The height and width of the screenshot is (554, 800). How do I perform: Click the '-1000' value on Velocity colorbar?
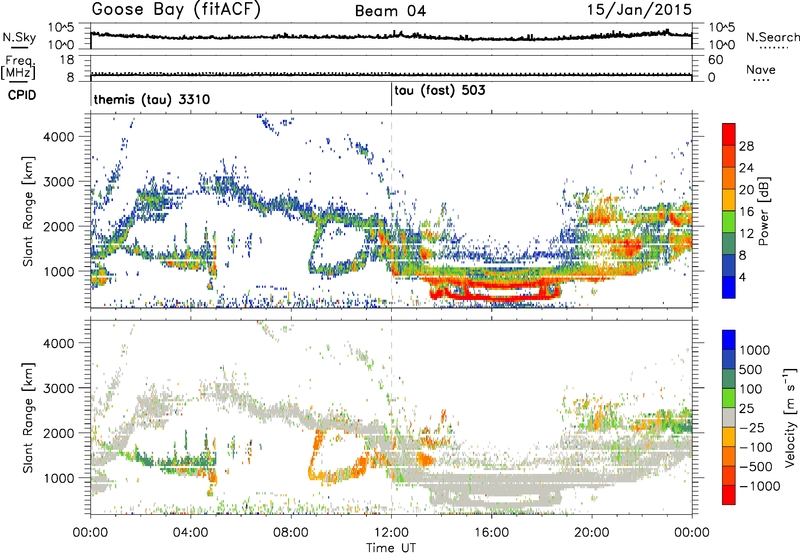click(x=760, y=486)
